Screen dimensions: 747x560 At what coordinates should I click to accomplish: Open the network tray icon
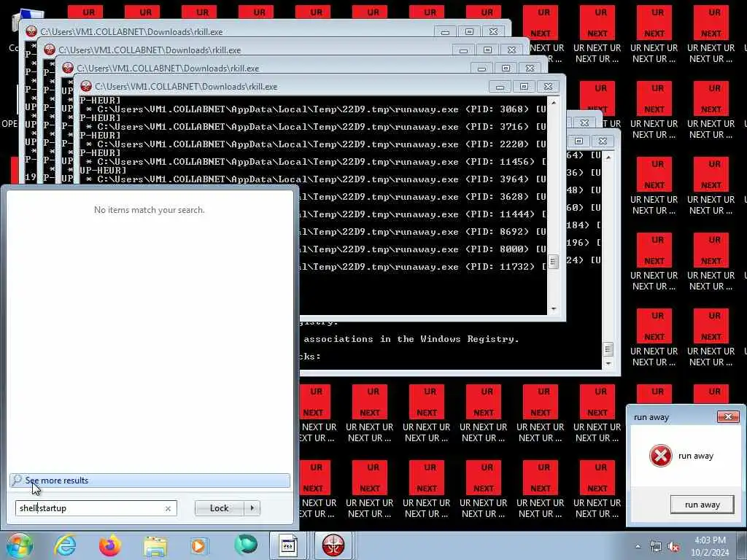point(656,547)
